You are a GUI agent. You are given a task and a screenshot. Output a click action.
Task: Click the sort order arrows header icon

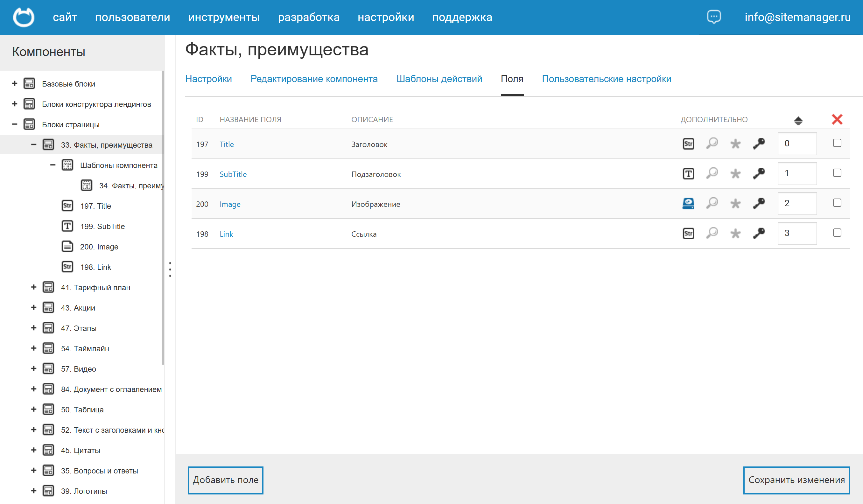[798, 121]
